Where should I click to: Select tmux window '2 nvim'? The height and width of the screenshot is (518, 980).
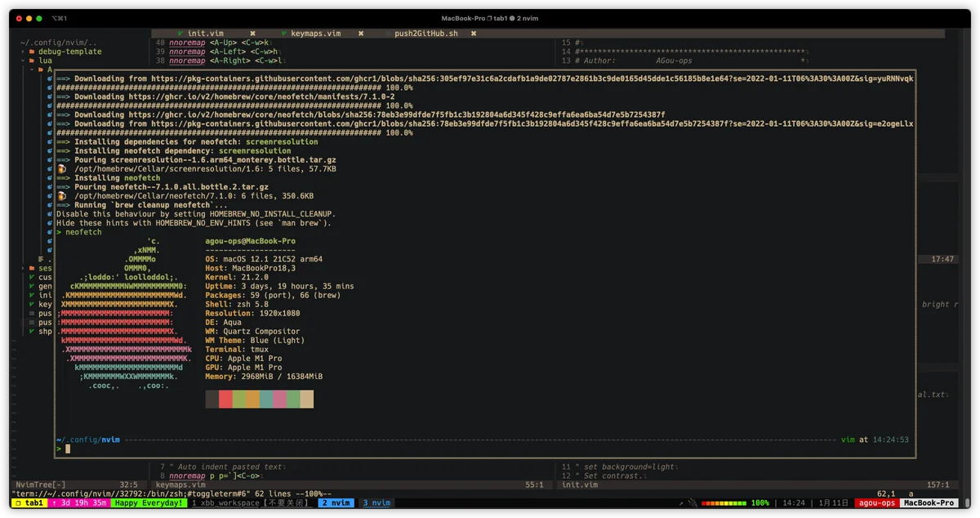click(336, 503)
